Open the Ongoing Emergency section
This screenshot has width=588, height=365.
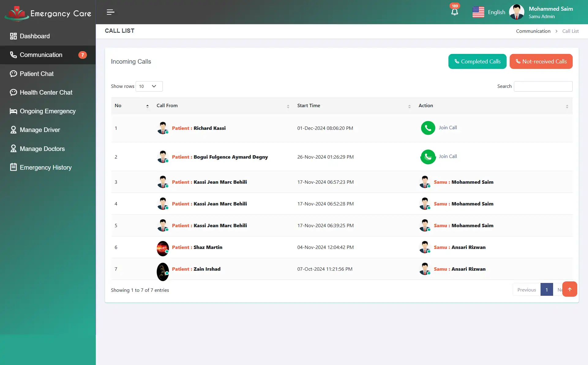tap(47, 111)
